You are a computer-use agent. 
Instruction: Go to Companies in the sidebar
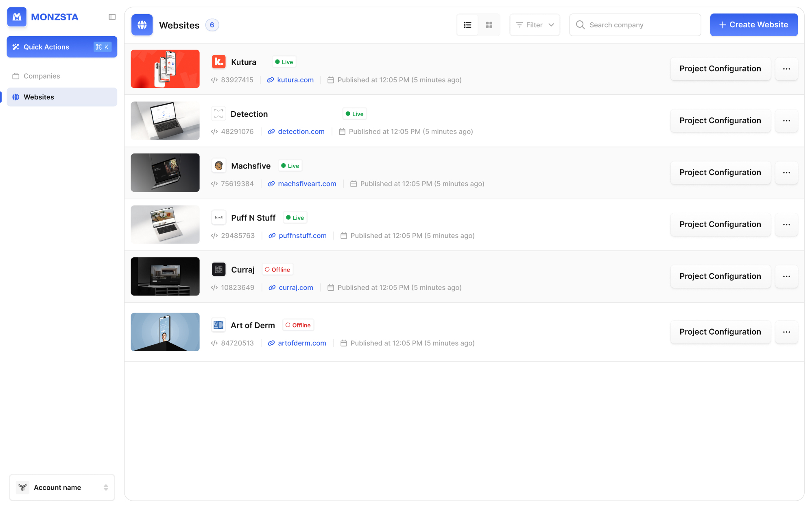tap(41, 76)
